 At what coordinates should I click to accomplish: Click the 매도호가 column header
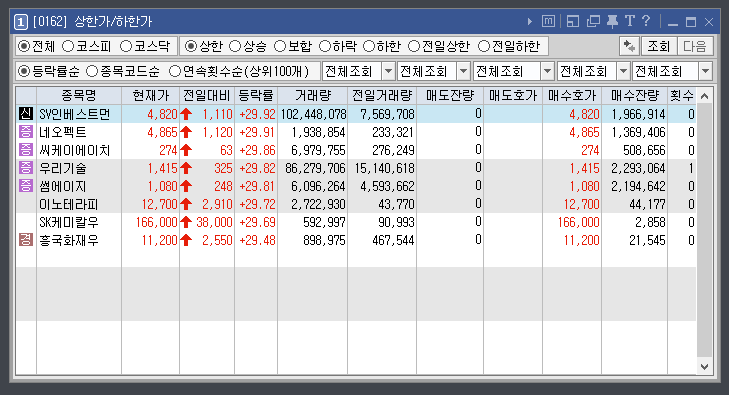513,96
